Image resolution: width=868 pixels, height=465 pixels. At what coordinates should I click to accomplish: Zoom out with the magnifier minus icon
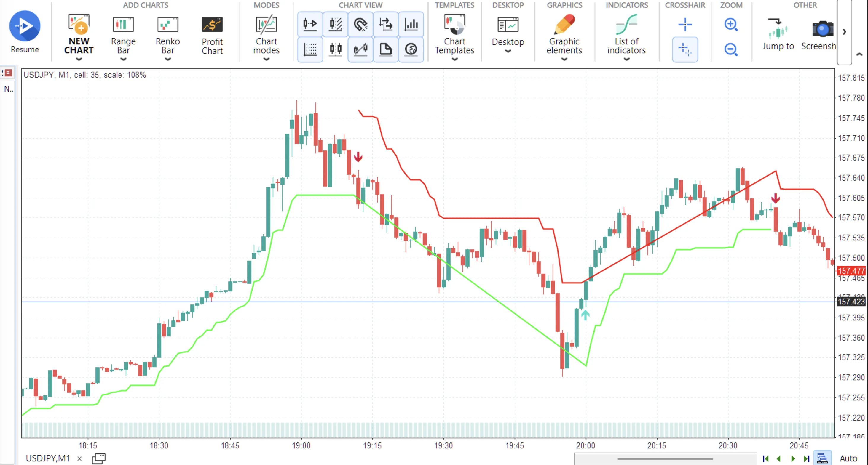[730, 49]
